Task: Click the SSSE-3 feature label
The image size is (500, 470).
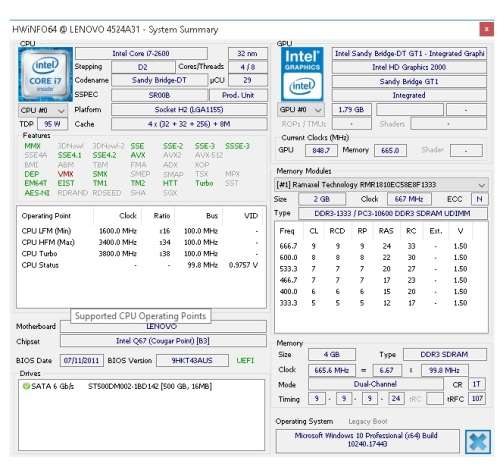Action: coord(237,146)
